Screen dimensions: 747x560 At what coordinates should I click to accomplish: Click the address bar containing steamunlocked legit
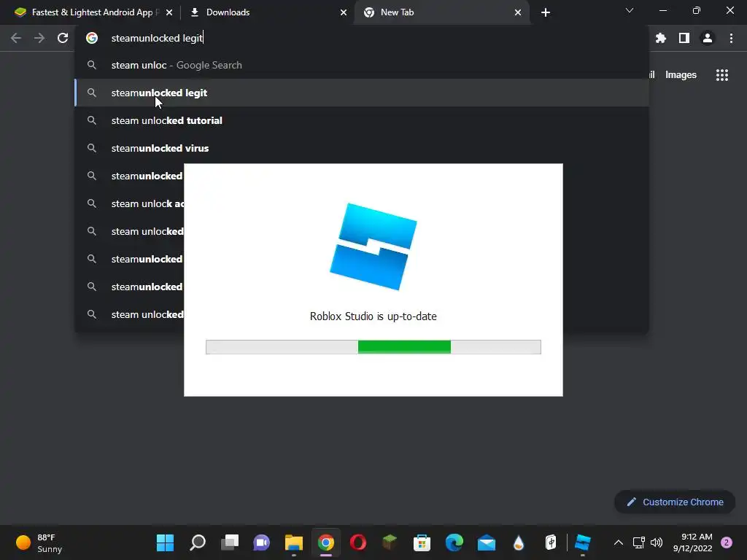[362, 38]
